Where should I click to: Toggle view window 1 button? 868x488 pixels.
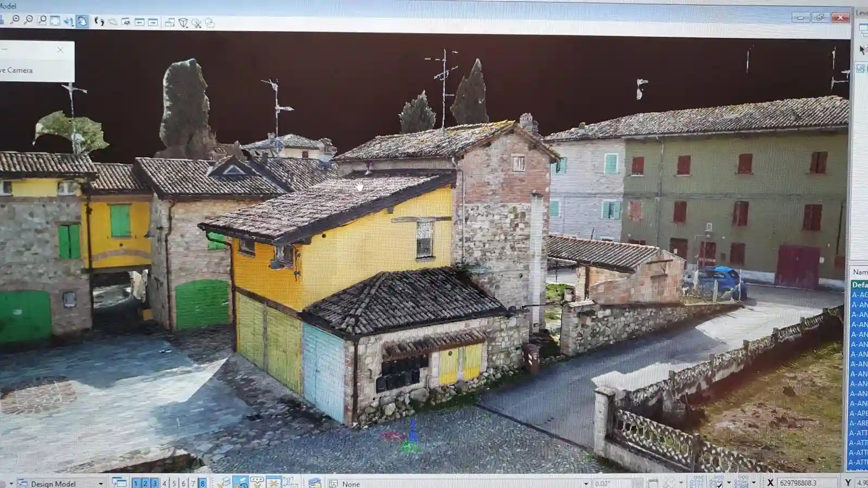[x=136, y=483]
